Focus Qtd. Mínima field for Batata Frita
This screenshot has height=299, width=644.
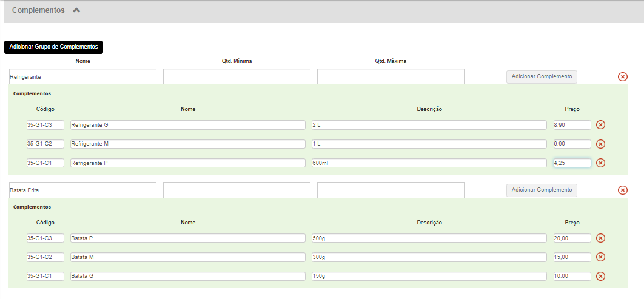click(x=236, y=190)
